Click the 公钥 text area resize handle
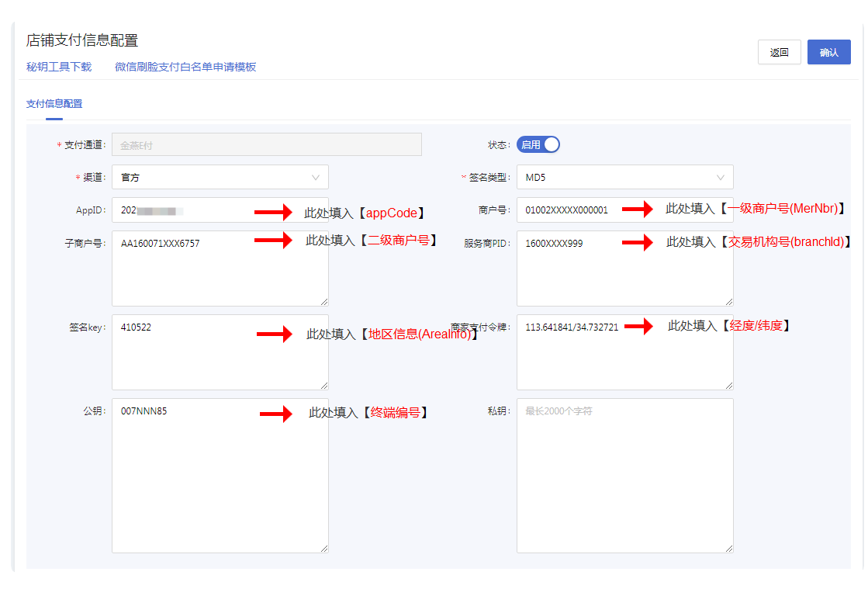This screenshot has height=589, width=868. (323, 548)
